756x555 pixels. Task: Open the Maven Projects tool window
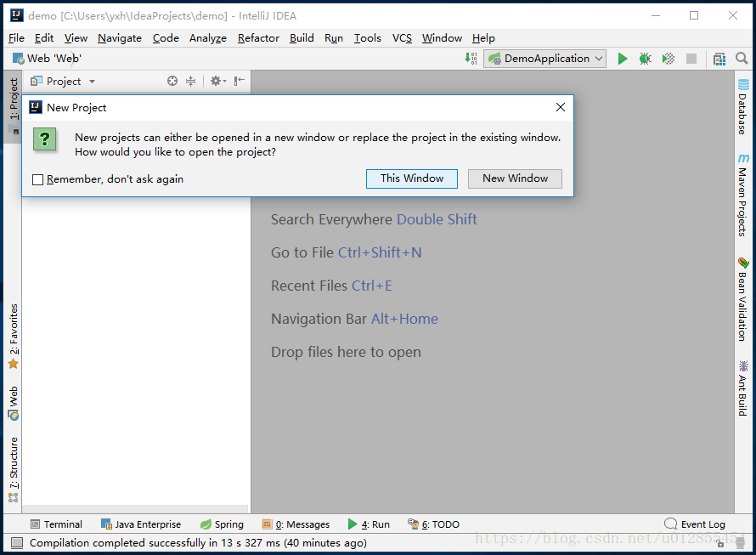(x=743, y=195)
